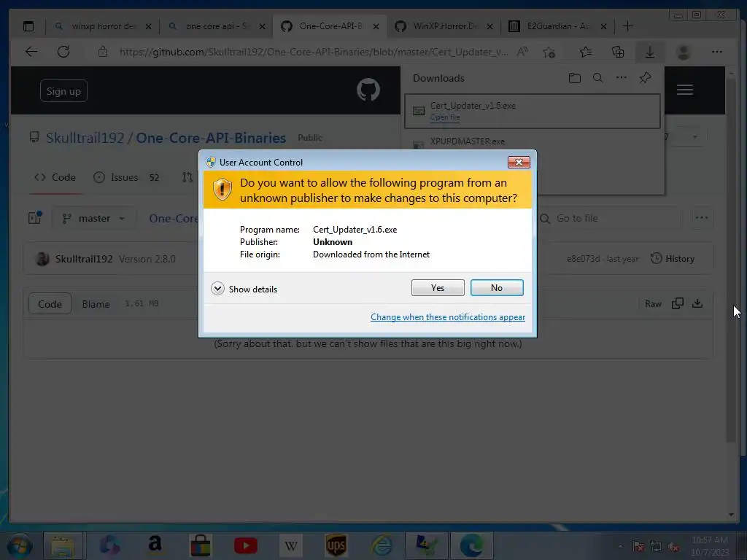Click the Go to file search field
Screen dimensions: 747x560
609,218
